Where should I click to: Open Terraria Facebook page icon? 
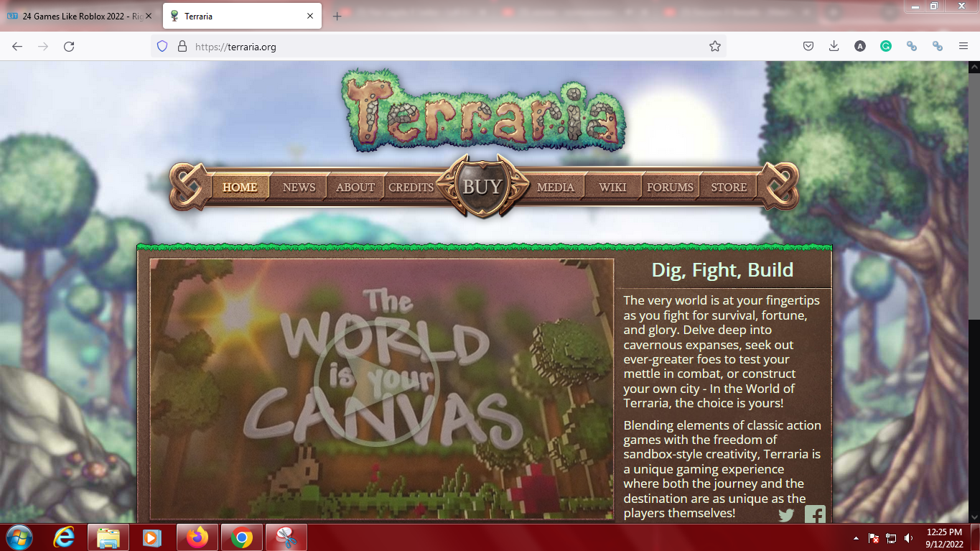815,514
